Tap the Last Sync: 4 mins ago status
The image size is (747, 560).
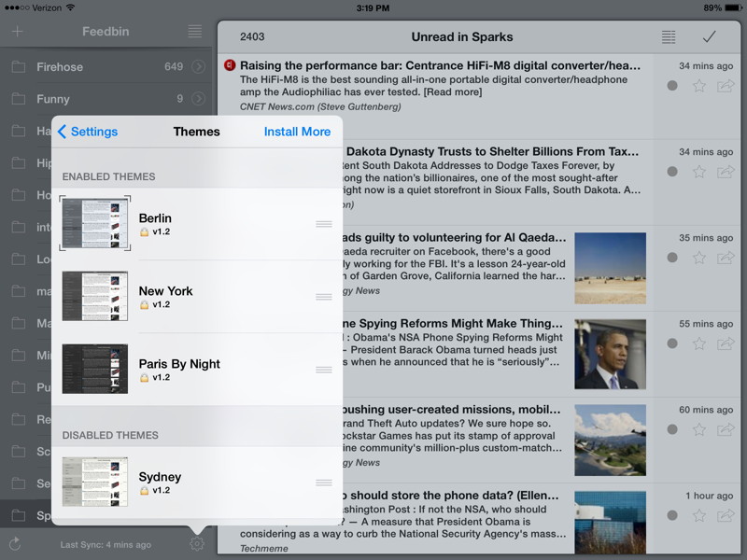coord(106,545)
